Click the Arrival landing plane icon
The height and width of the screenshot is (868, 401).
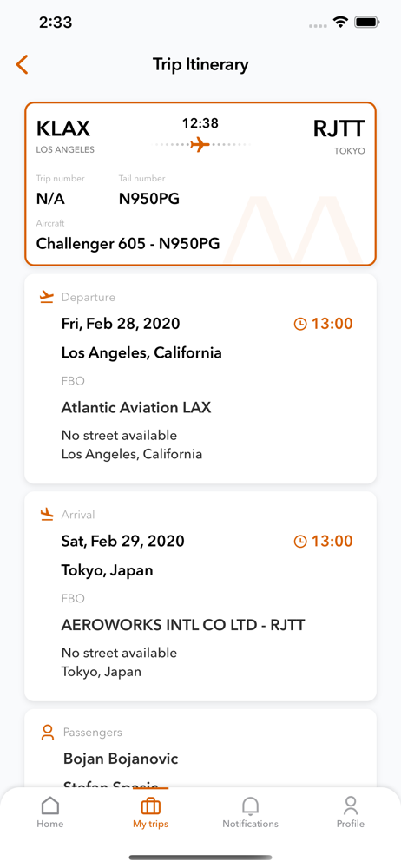(x=47, y=514)
